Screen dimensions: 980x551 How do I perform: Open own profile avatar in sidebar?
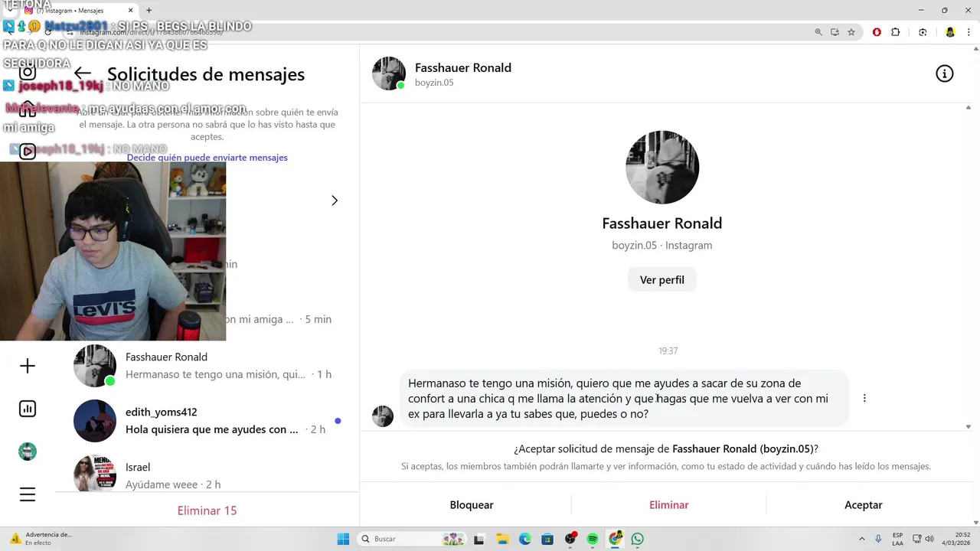click(x=28, y=452)
